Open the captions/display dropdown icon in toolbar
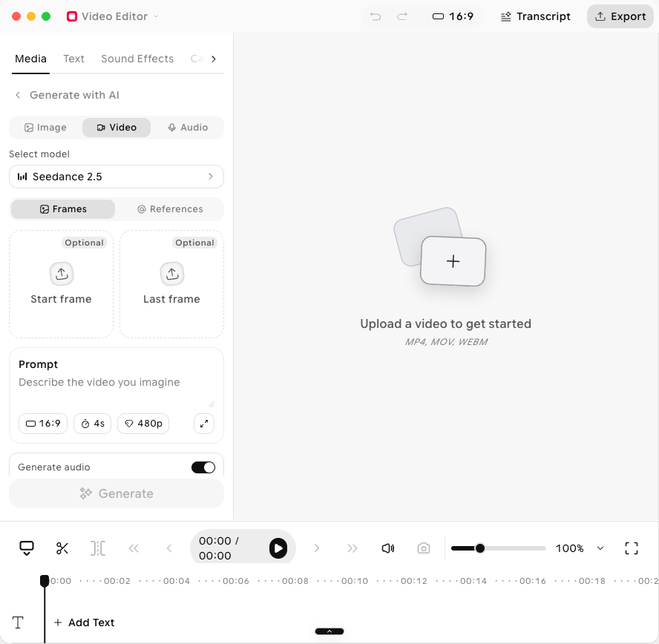 pos(27,548)
